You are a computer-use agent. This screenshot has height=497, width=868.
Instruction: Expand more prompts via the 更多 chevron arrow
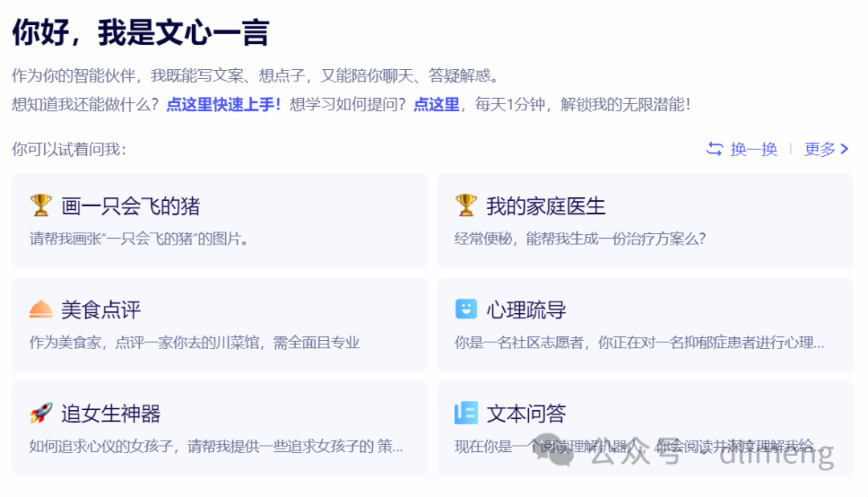tap(845, 149)
